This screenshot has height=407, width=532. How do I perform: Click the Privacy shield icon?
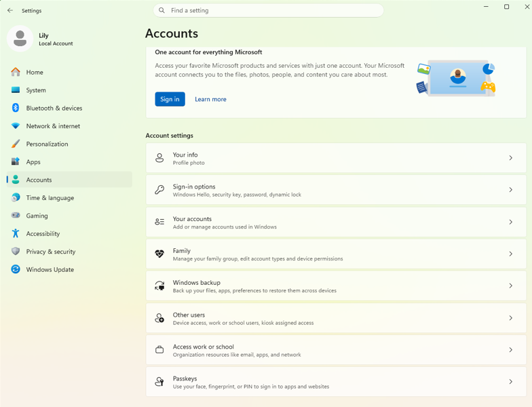15,251
